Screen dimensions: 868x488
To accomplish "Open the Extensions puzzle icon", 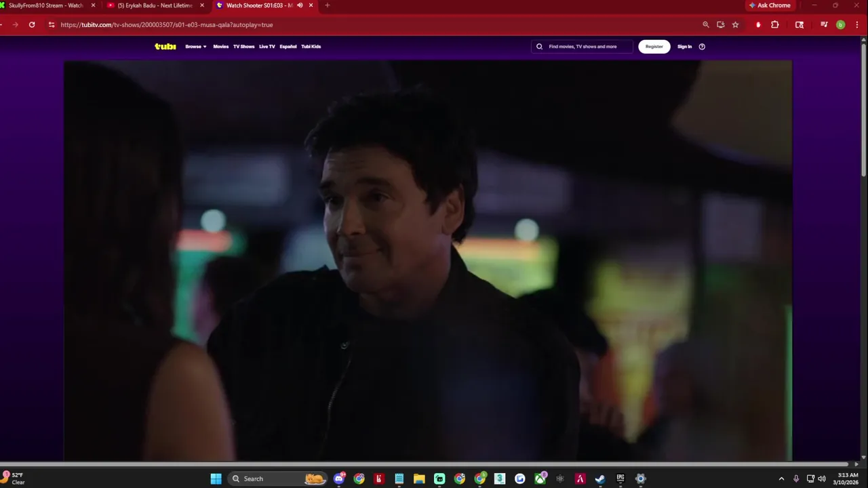I will [775, 24].
